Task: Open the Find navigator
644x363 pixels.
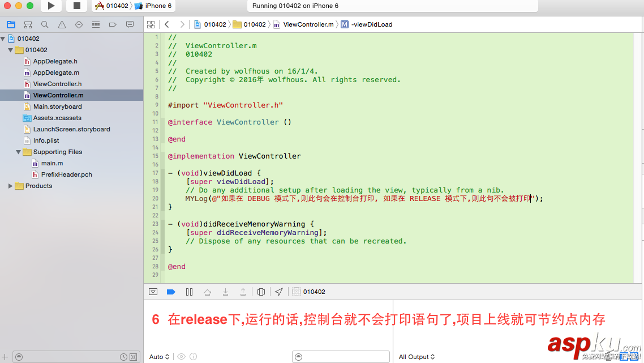Action: coord(45,24)
